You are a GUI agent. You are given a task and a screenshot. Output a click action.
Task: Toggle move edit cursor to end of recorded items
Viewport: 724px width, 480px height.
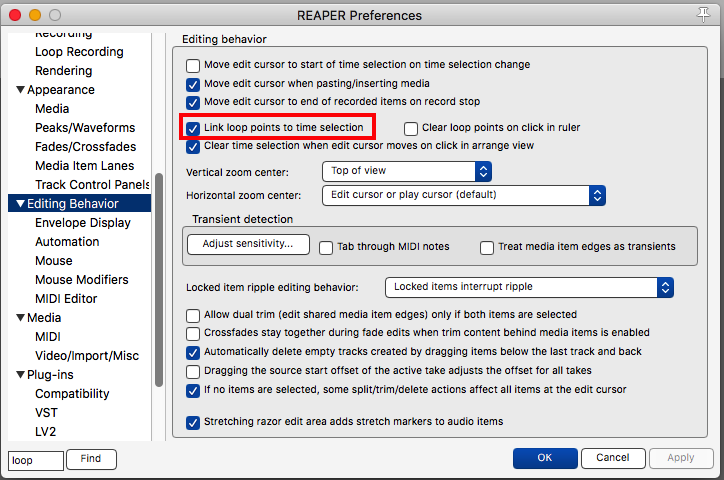pyautogui.click(x=193, y=102)
